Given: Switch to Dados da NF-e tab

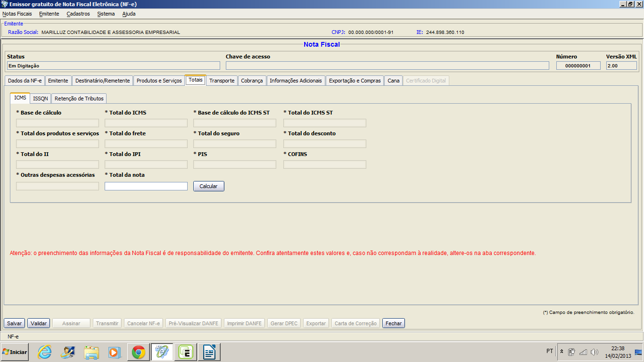Looking at the screenshot, I should coord(25,81).
